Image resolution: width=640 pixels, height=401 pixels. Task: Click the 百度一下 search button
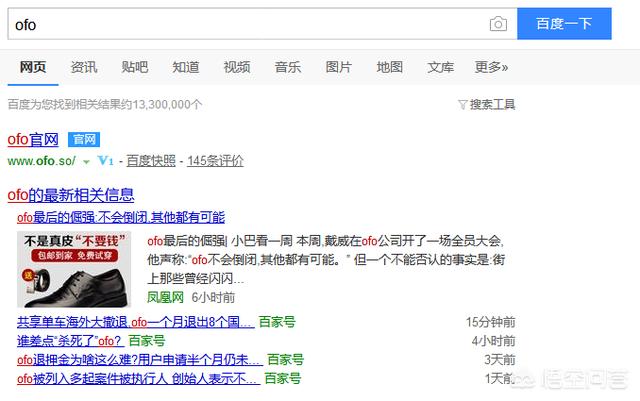[x=564, y=24]
